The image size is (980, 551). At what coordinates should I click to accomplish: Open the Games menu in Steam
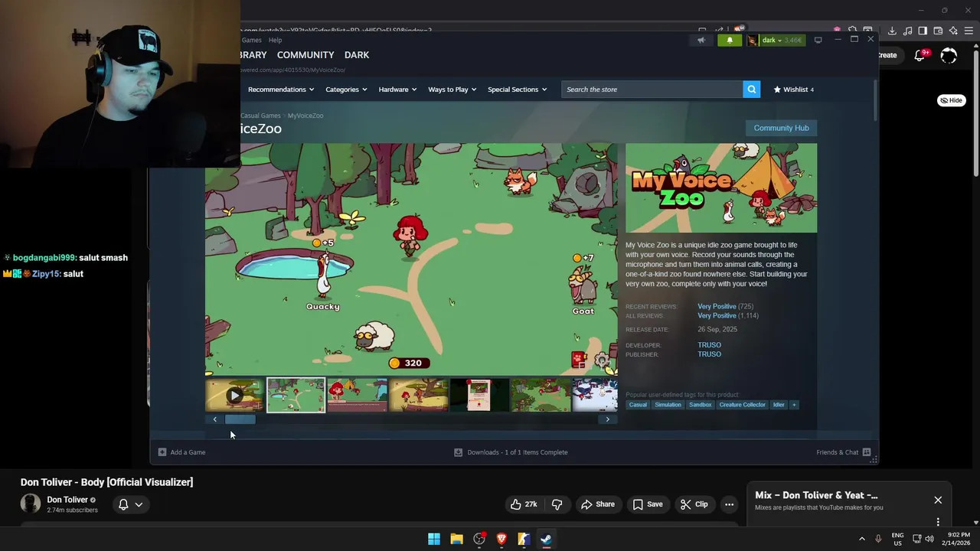tap(252, 40)
